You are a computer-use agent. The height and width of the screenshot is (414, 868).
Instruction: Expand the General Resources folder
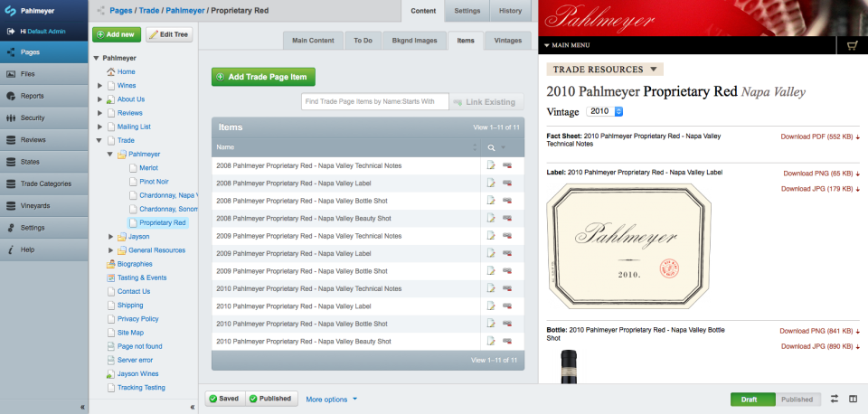[x=110, y=250]
